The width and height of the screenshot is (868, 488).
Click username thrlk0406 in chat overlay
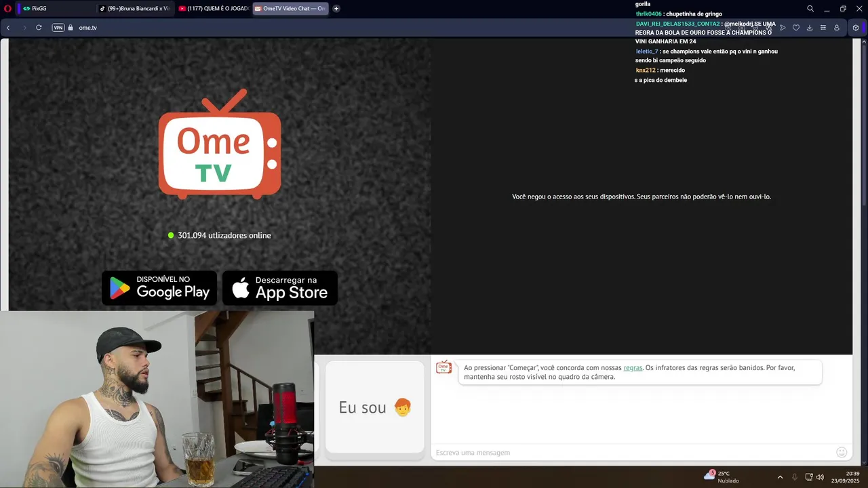[x=649, y=14]
